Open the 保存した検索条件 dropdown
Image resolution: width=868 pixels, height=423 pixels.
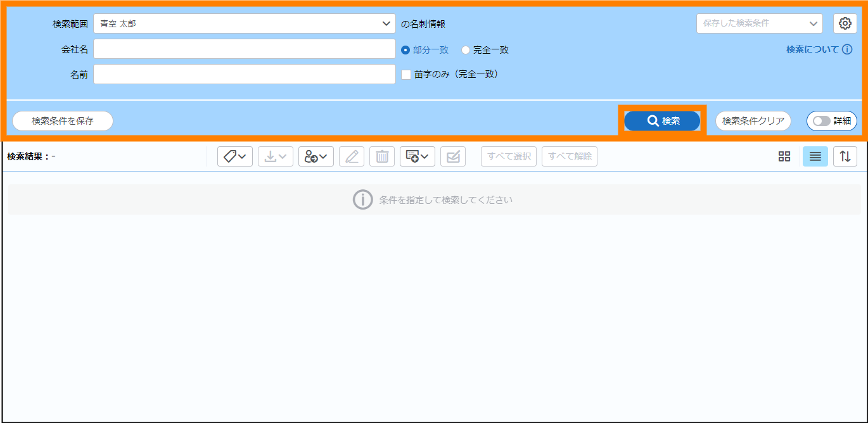[x=759, y=23]
